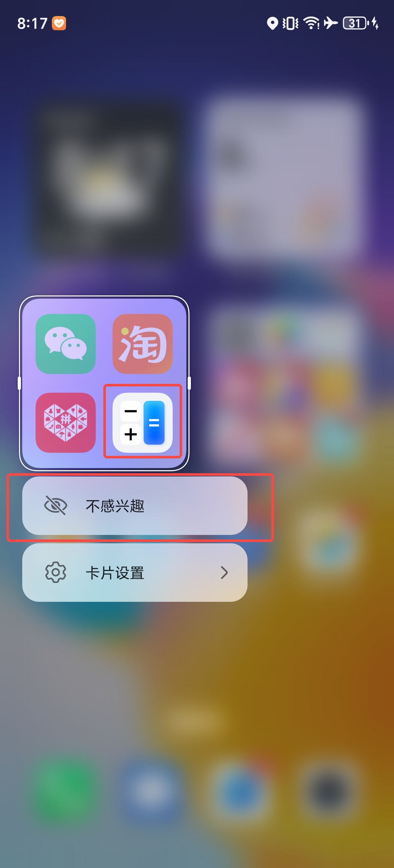Click the right resize handle of the card
Image resolution: width=394 pixels, height=868 pixels.
[x=189, y=383]
